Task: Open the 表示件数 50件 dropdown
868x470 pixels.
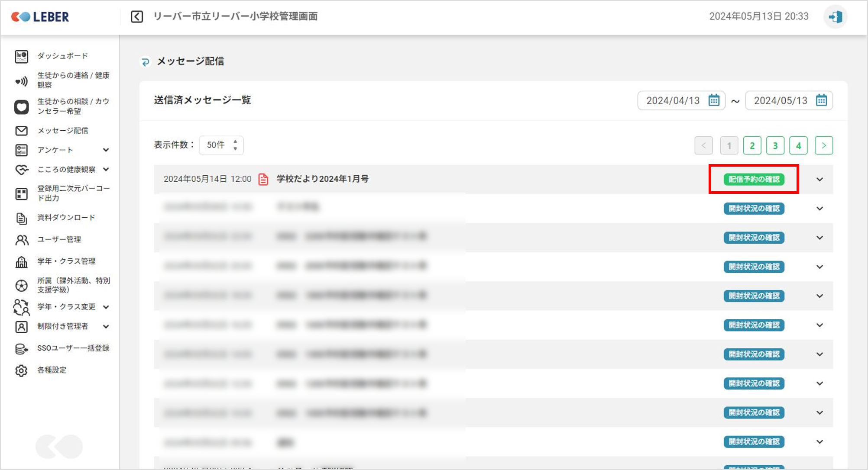Action: point(221,145)
